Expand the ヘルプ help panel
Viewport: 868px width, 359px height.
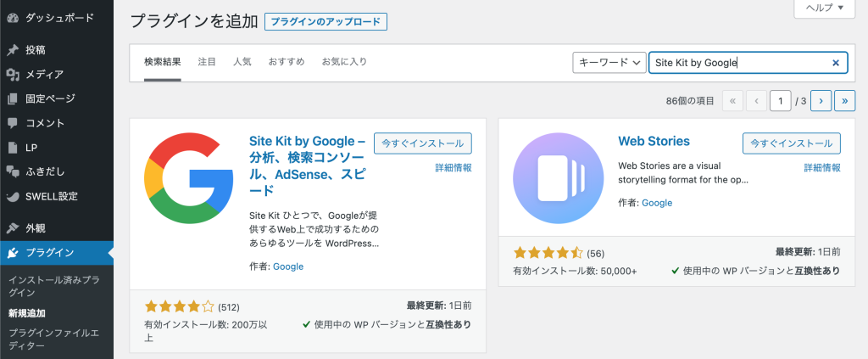coord(824,8)
